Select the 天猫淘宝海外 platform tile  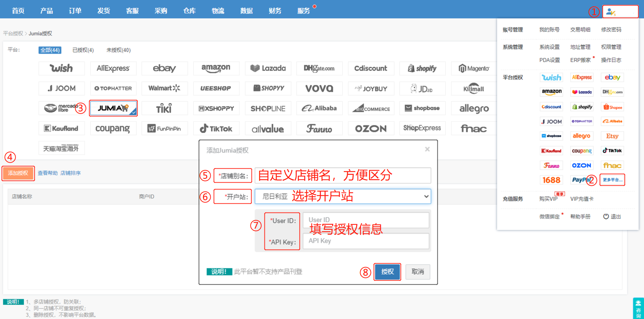62,148
